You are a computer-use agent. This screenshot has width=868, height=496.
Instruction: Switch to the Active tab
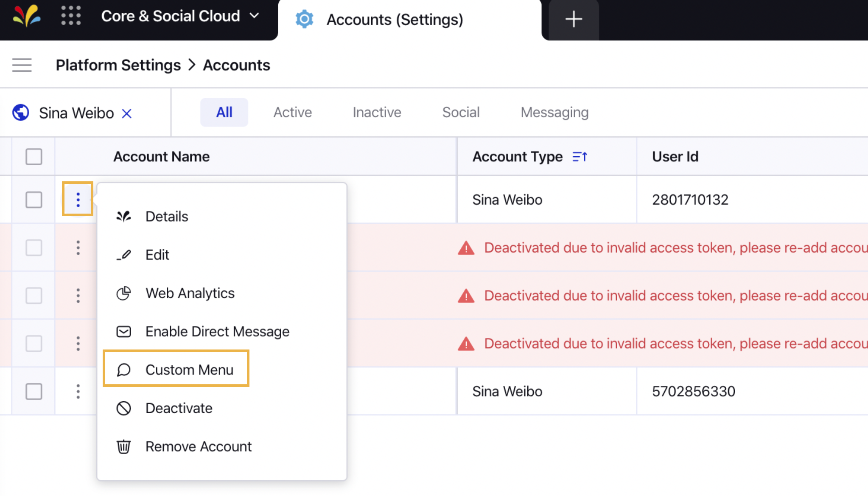[x=292, y=112]
